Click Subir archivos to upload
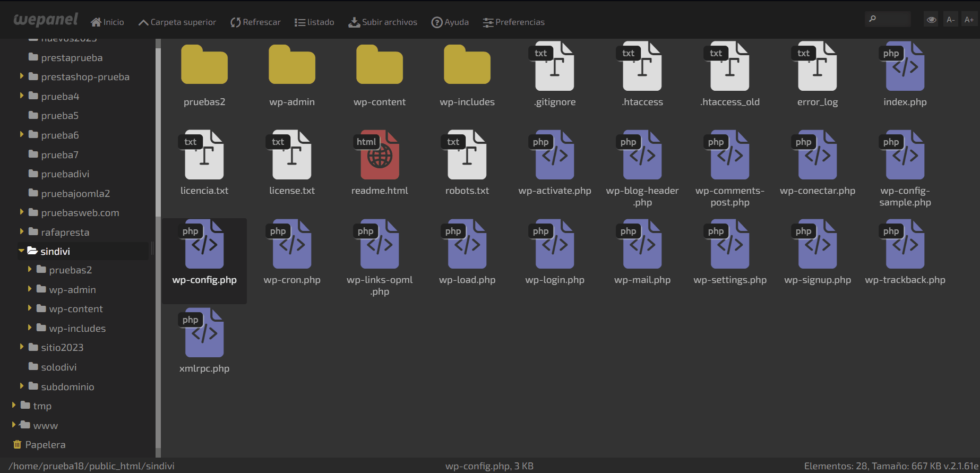The width and height of the screenshot is (980, 473). tap(383, 22)
